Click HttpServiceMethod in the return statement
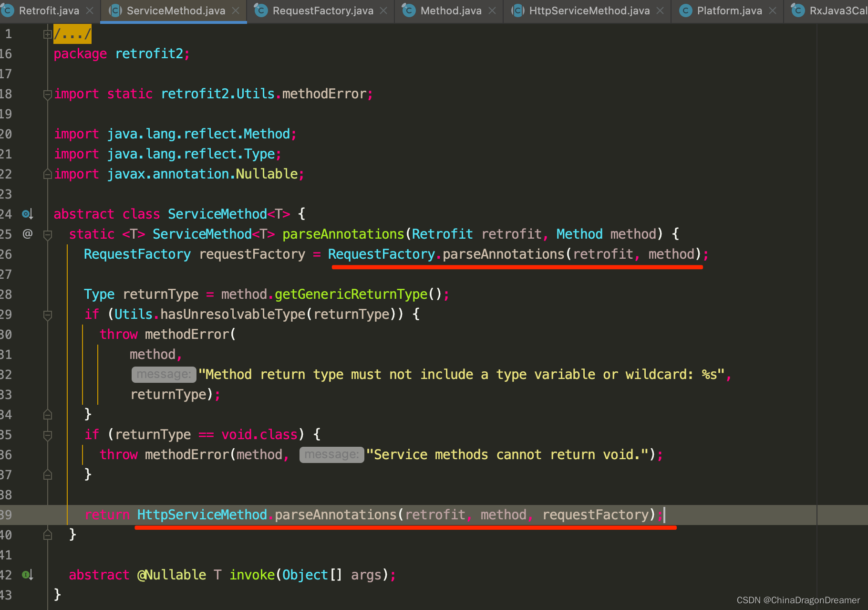The image size is (868, 610). 202,515
